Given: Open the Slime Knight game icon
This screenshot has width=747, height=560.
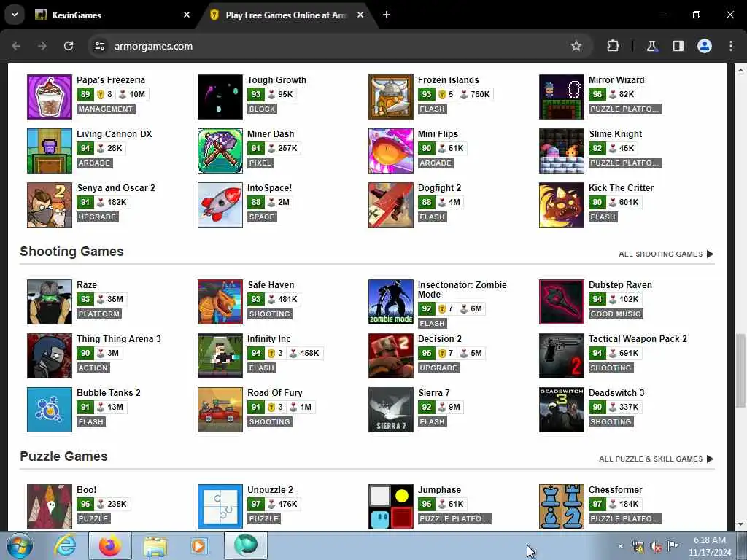Looking at the screenshot, I should point(561,150).
